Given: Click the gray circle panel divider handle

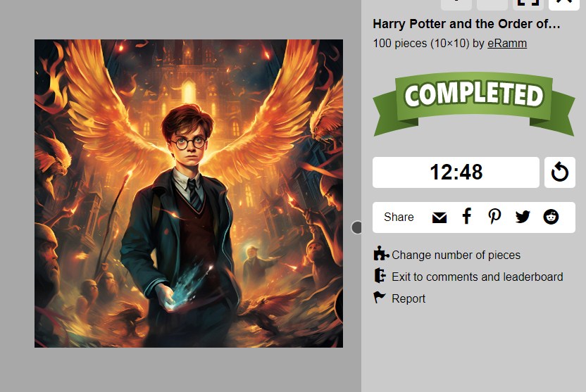Looking at the screenshot, I should (357, 227).
